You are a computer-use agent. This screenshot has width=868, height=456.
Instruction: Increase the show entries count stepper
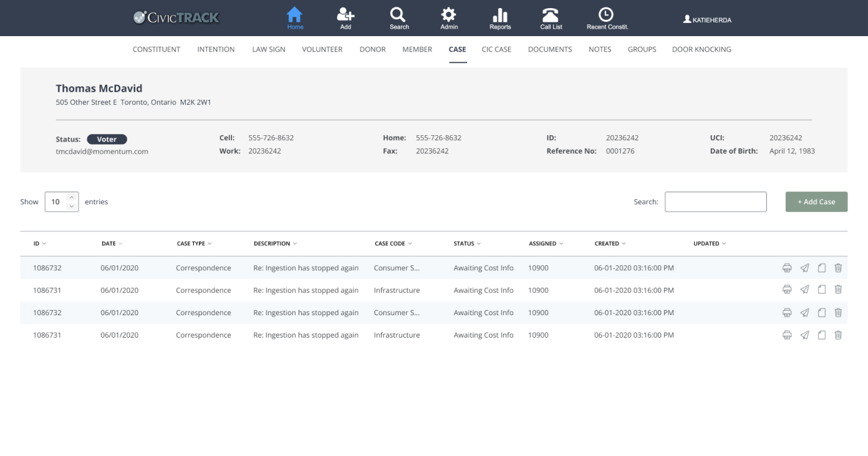click(72, 198)
